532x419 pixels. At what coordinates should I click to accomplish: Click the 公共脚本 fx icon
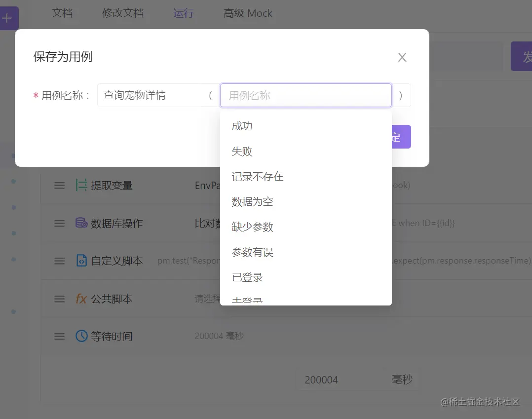coord(81,299)
